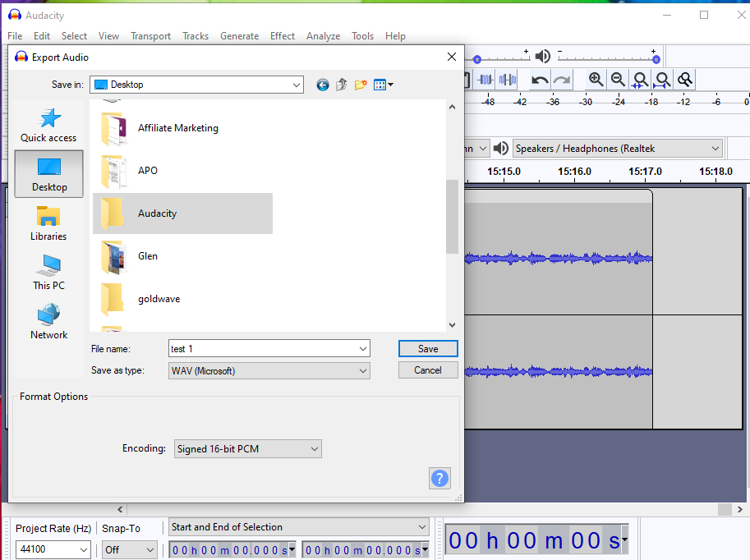Open the Generate menu
Image resolution: width=750 pixels, height=560 pixels.
pos(239,36)
